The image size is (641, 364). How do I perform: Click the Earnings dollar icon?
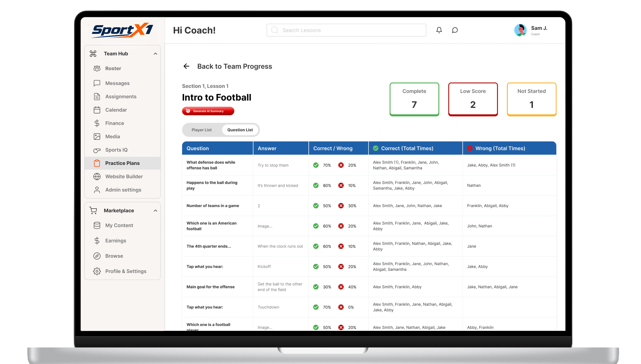[97, 240]
